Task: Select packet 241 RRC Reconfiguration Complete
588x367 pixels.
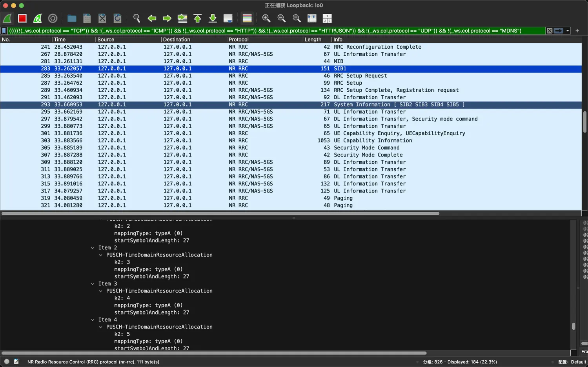Action: point(291,47)
